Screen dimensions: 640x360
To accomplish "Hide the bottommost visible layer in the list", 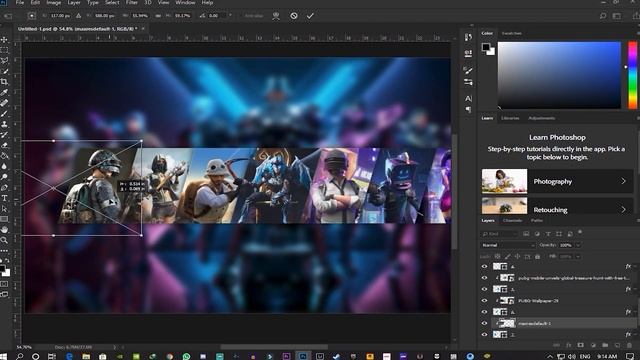I will pos(484,335).
